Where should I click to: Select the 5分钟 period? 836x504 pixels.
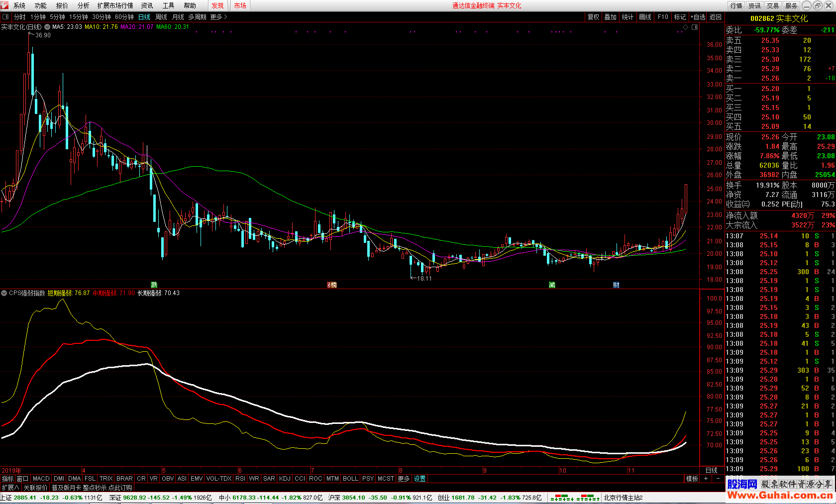[57, 17]
